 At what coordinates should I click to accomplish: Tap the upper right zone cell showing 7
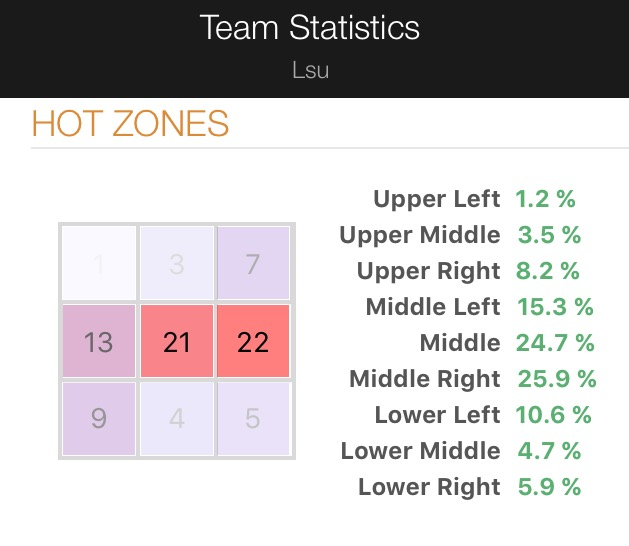pos(253,264)
